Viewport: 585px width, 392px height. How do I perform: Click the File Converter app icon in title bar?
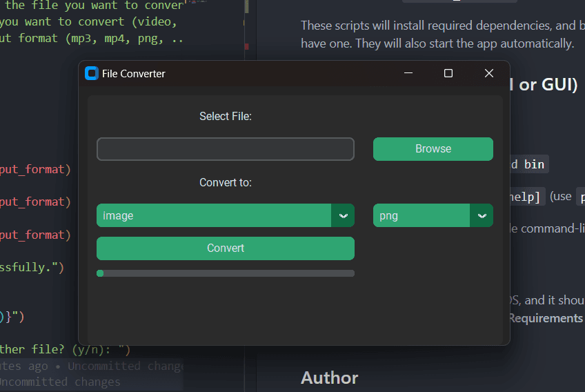(92, 73)
